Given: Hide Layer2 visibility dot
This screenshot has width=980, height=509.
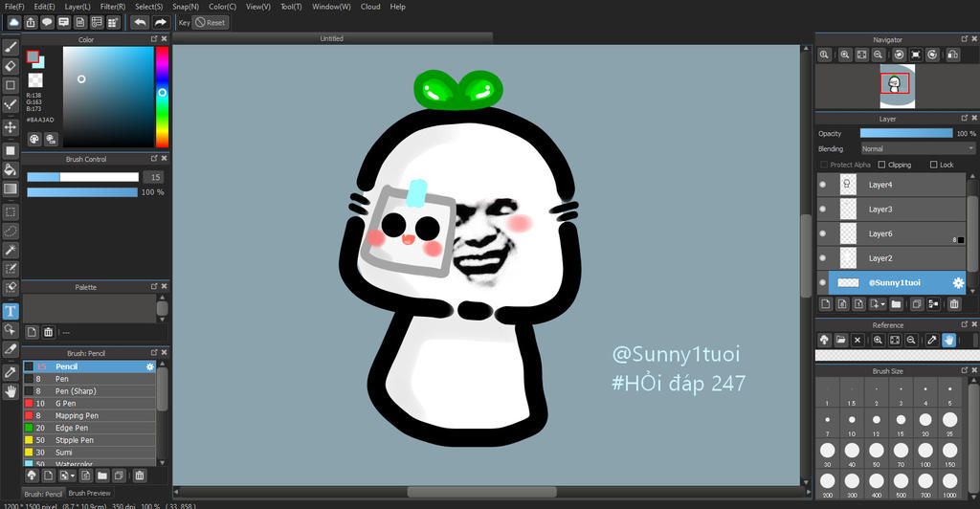Looking at the screenshot, I should (822, 258).
